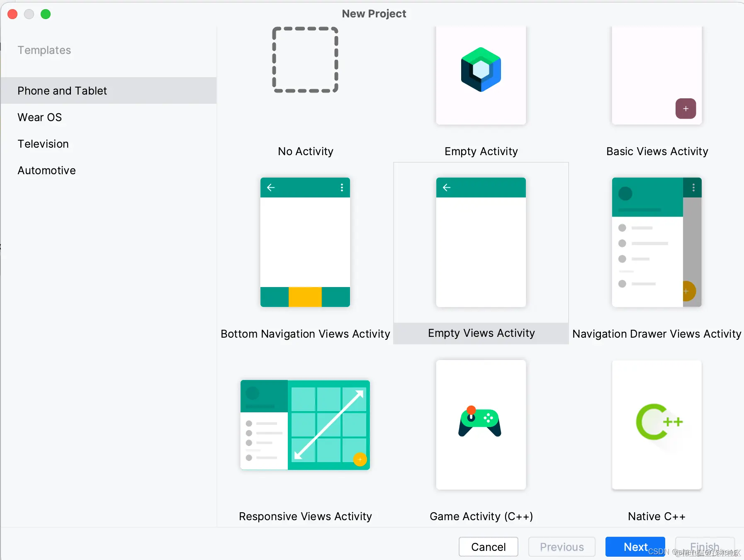
Task: Pick the Basic Views Activity thumbnail
Action: pyautogui.click(x=657, y=75)
